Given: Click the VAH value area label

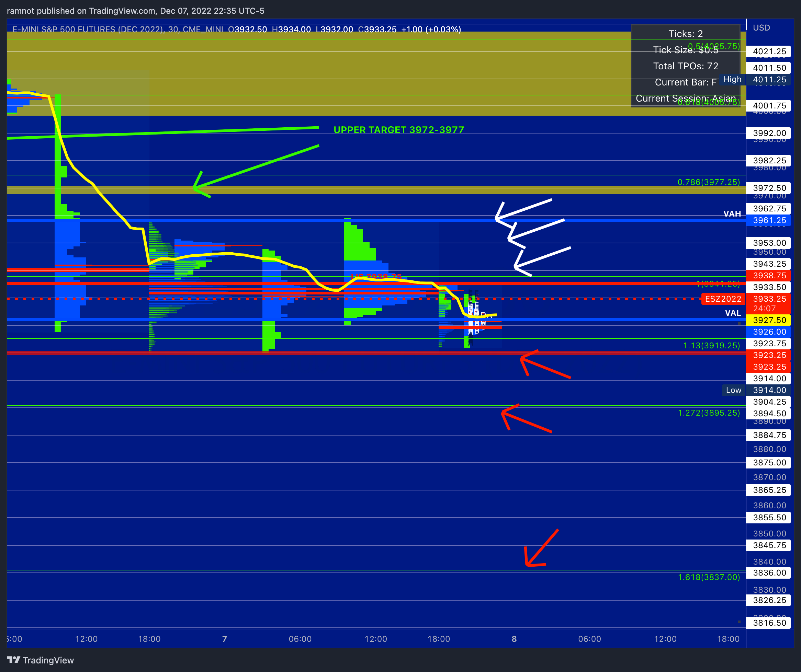Looking at the screenshot, I should click(x=732, y=213).
